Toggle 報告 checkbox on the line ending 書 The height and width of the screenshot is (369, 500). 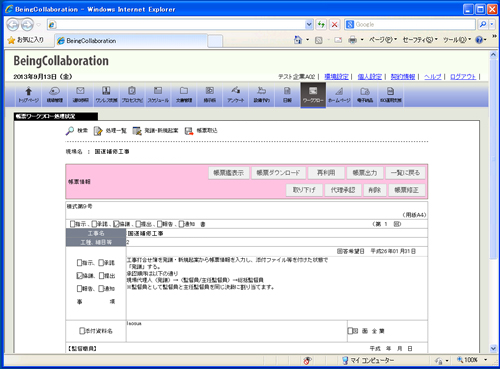(159, 224)
